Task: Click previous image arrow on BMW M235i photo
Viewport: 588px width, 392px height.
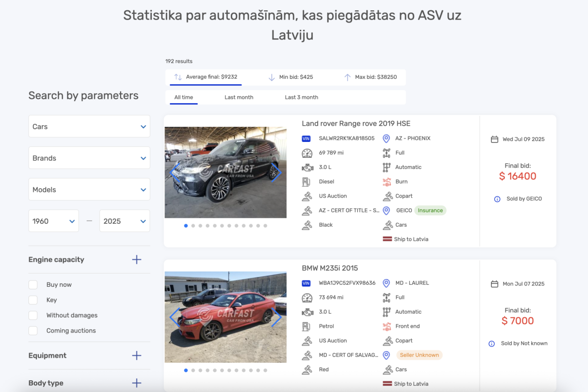Action: pos(174,317)
